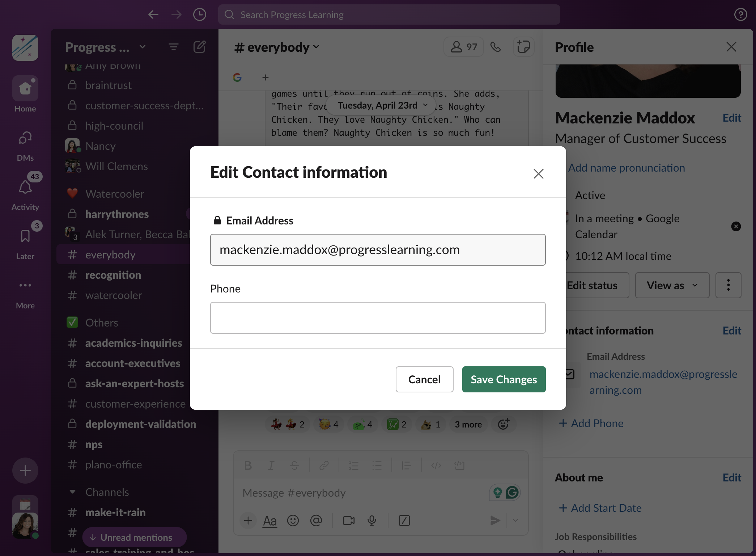756x556 pixels.
Task: Click Add Phone link in profile
Action: [x=591, y=423]
